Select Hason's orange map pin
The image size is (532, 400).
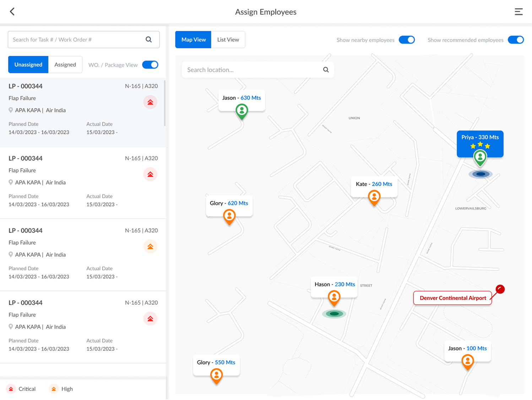(334, 297)
